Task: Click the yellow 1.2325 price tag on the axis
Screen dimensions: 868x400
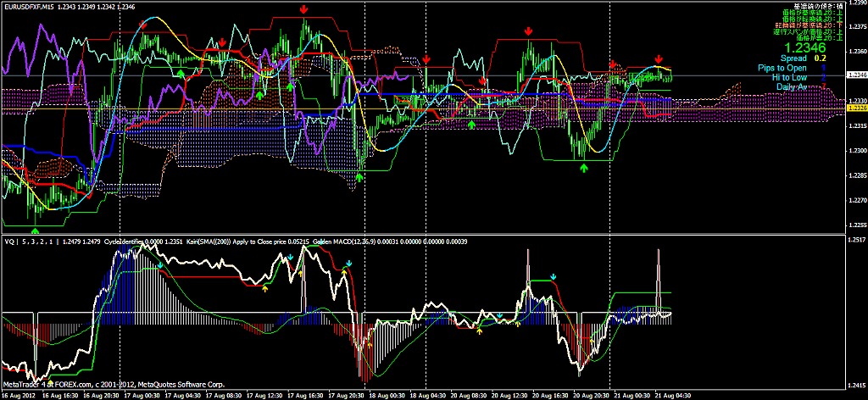Action: 857,108
